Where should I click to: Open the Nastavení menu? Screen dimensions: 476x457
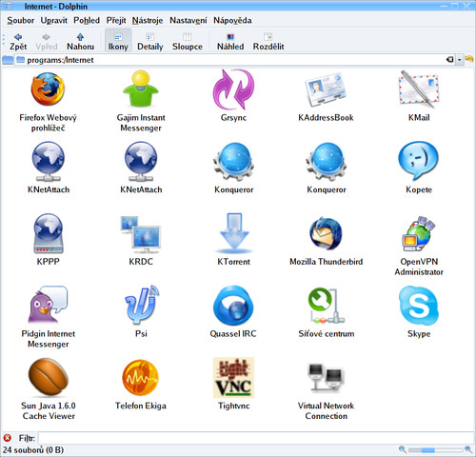pos(188,20)
